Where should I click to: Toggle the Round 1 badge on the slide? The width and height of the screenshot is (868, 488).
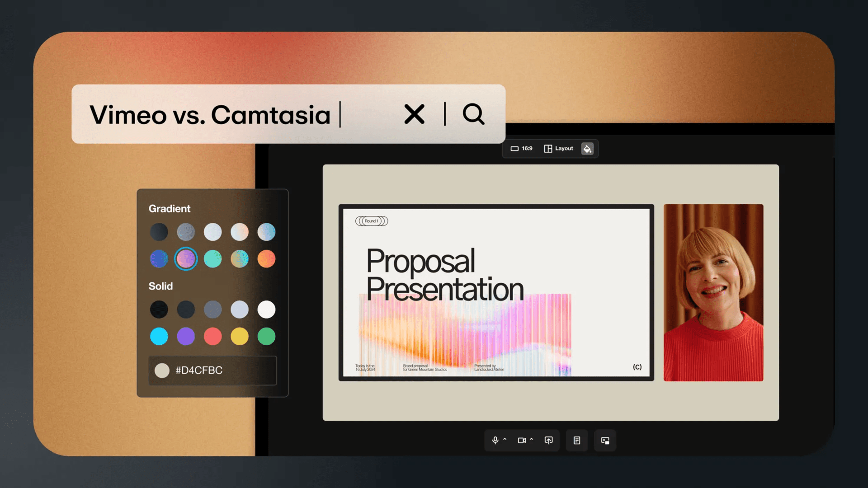(x=372, y=221)
